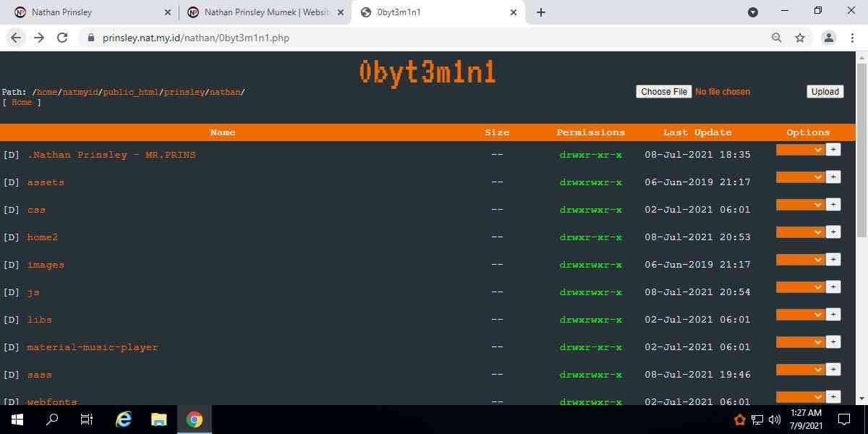The width and height of the screenshot is (868, 434).
Task: Go back to the previous page
Action: [16, 38]
